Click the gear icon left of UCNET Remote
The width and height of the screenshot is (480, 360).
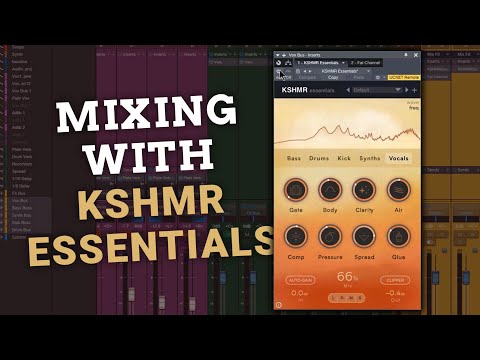tap(378, 77)
